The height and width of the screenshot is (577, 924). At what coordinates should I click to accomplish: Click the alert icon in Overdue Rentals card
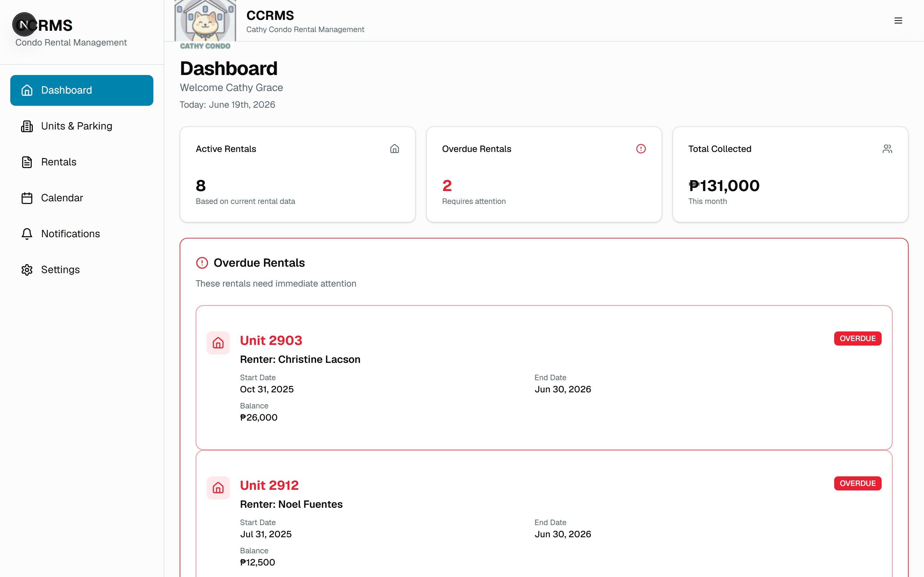641,149
